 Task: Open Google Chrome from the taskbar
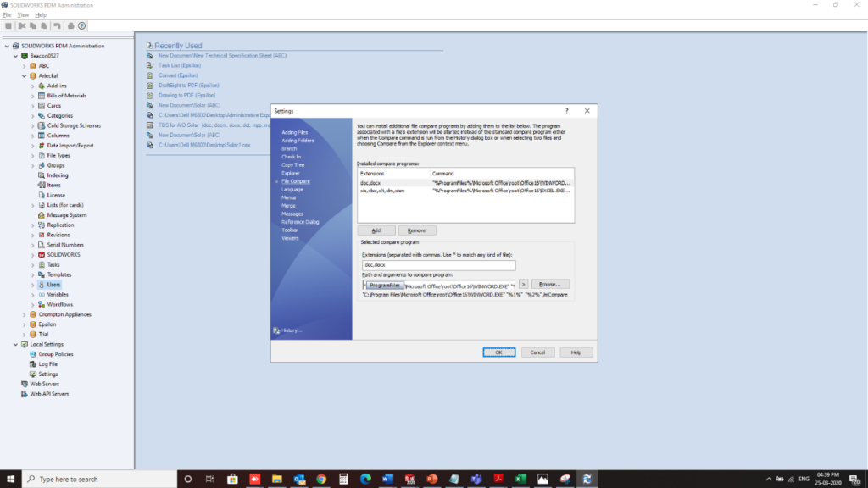(x=321, y=480)
